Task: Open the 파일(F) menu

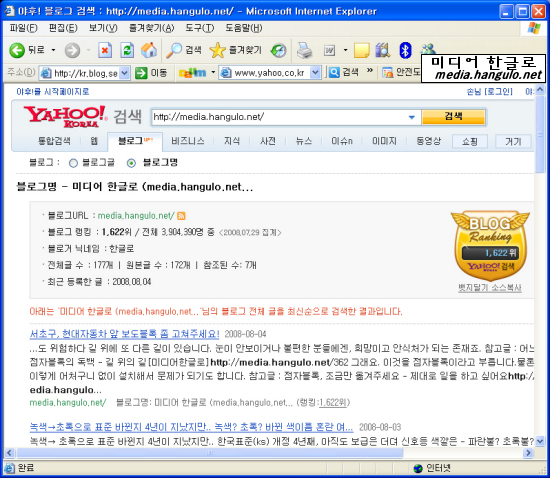Action: tap(23, 28)
